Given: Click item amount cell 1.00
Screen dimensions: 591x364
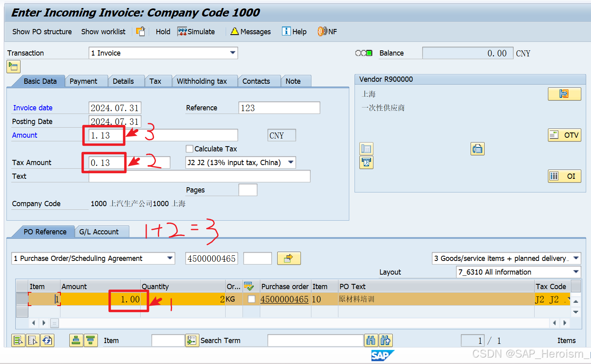Looking at the screenshot, I should [100, 299].
